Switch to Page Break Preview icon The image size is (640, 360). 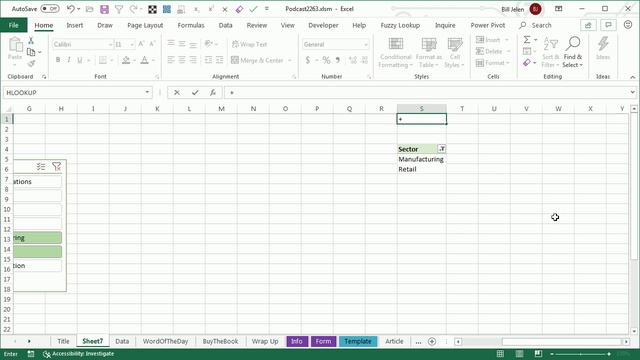click(x=538, y=353)
